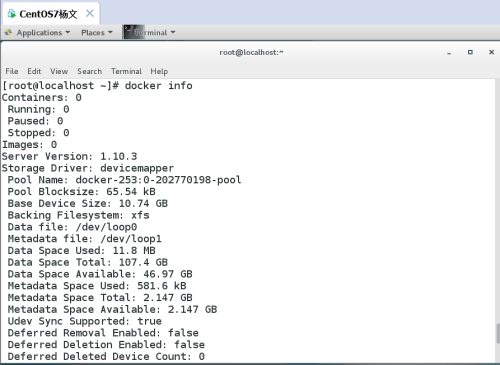Select the CentOS7 tab label
This screenshot has width=500, height=365.
(x=48, y=14)
